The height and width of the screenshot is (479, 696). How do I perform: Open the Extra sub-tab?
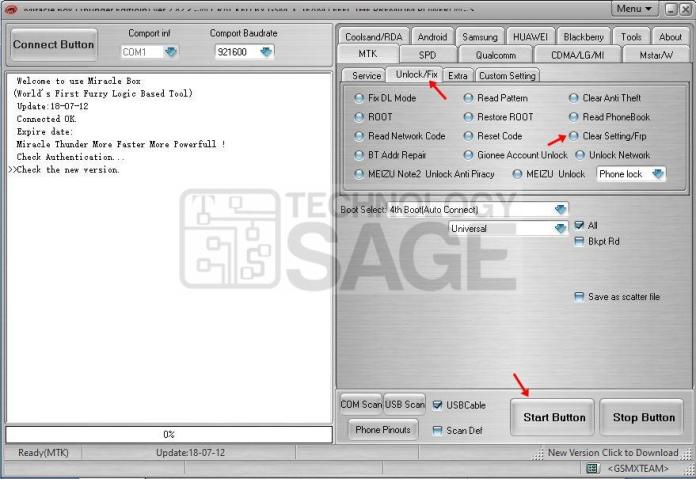(x=457, y=76)
